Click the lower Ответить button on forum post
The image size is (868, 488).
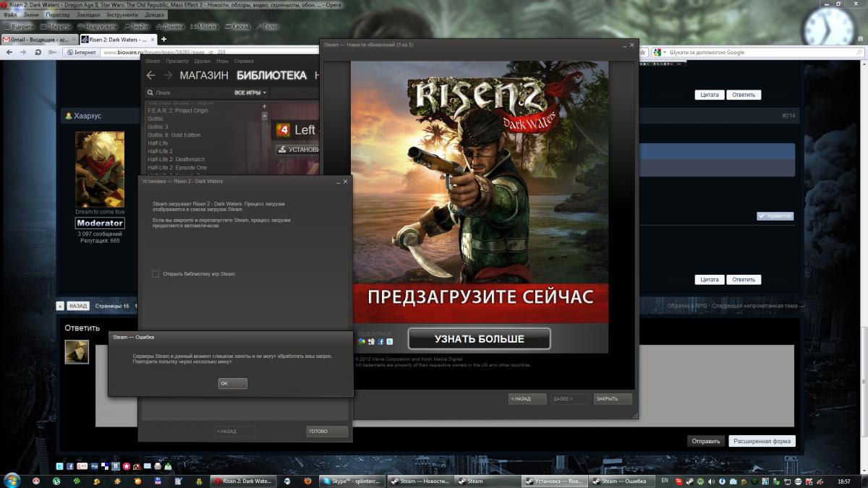click(744, 279)
